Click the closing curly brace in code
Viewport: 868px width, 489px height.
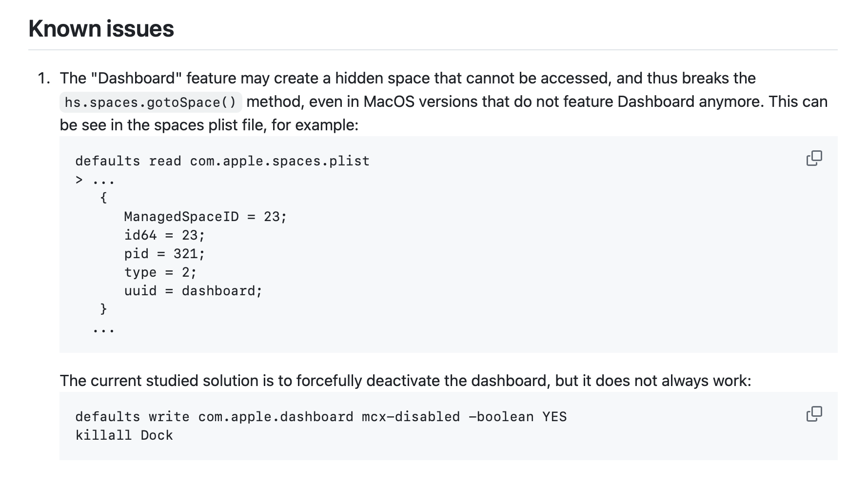click(103, 309)
